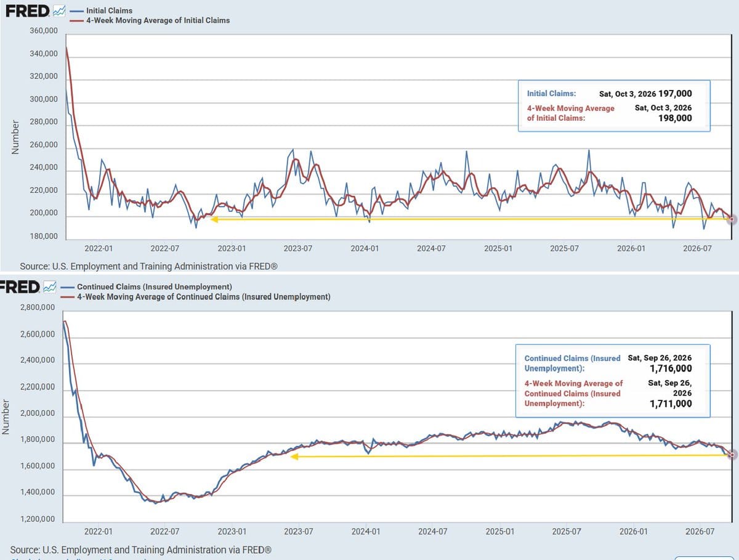The image size is (739, 560).
Task: Click the source line under the Initial Claims chart
Action: click(x=149, y=267)
